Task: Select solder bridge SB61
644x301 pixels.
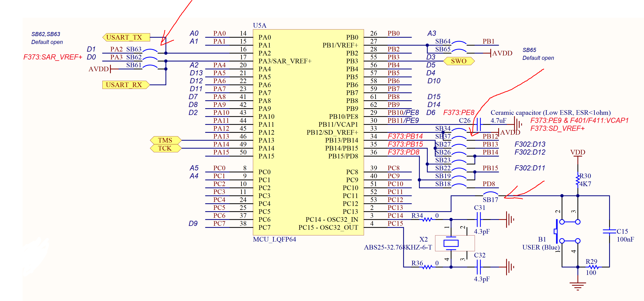Action: [150, 67]
